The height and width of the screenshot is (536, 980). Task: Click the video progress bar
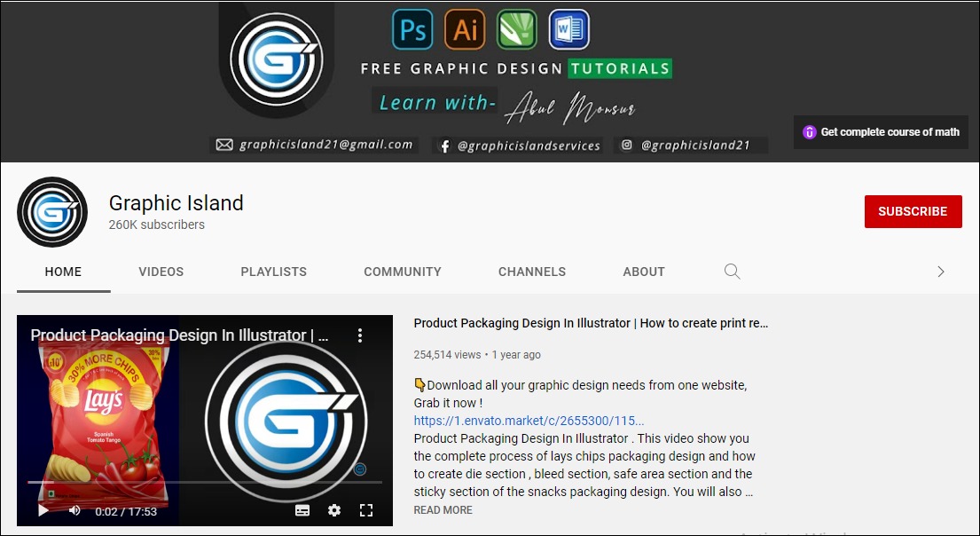point(204,482)
